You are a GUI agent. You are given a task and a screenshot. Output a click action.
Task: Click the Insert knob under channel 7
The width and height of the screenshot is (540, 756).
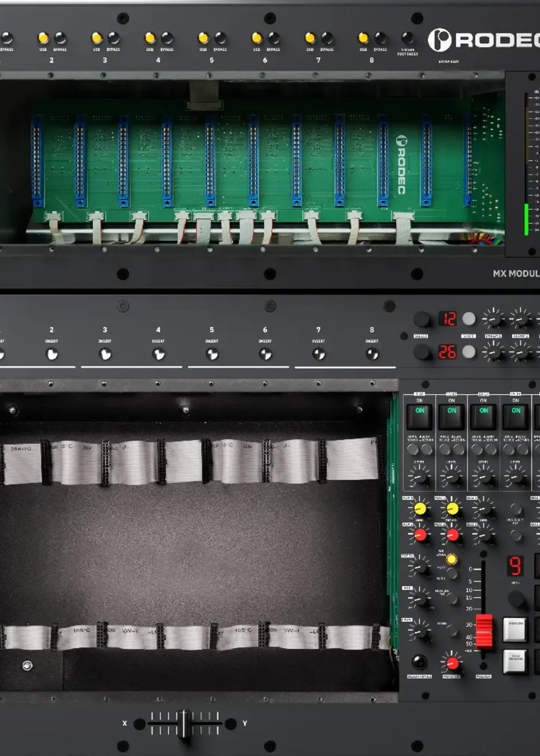319,354
